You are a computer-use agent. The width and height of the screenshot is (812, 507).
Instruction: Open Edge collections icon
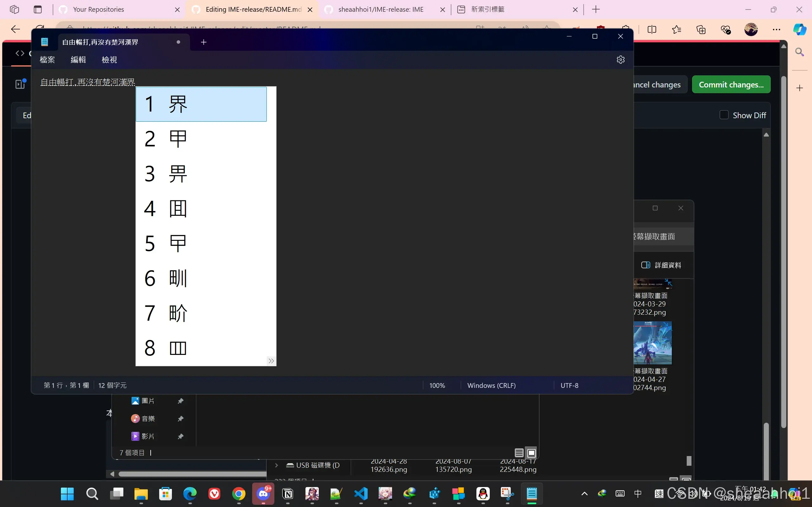point(701,29)
